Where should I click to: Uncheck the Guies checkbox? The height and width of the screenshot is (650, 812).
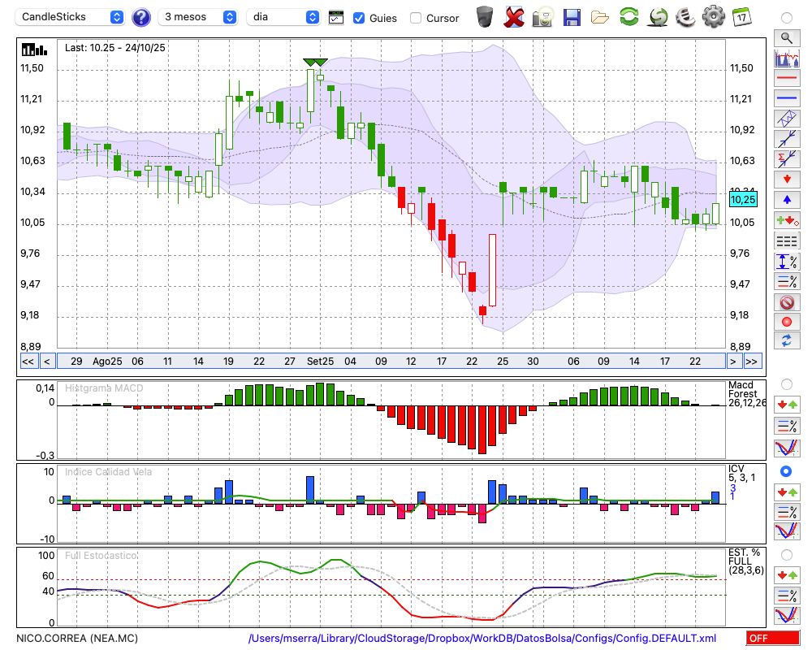[x=359, y=18]
